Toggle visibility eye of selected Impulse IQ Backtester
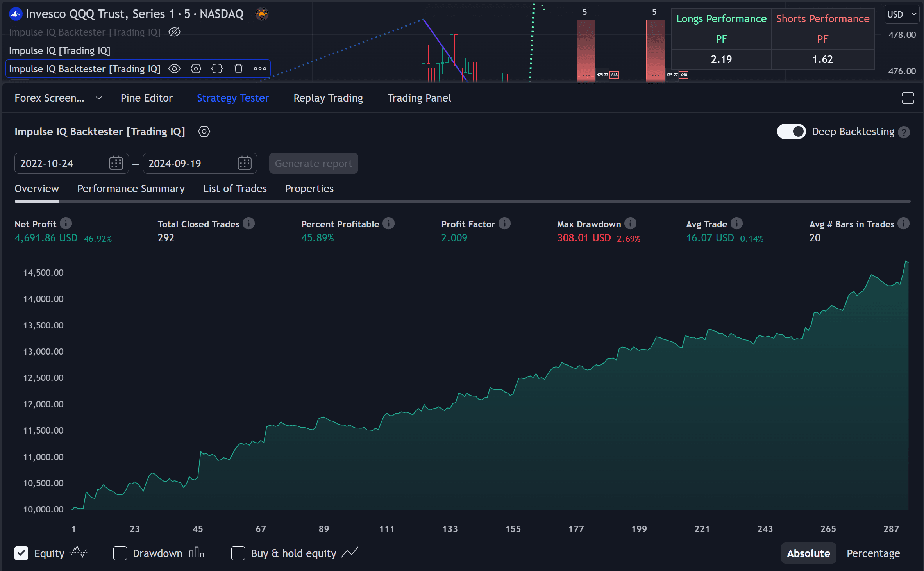This screenshot has width=924, height=571. [x=174, y=69]
